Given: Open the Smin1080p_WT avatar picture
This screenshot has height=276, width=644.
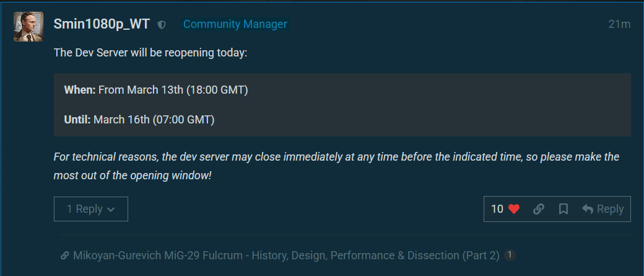Looking at the screenshot, I should [x=28, y=26].
